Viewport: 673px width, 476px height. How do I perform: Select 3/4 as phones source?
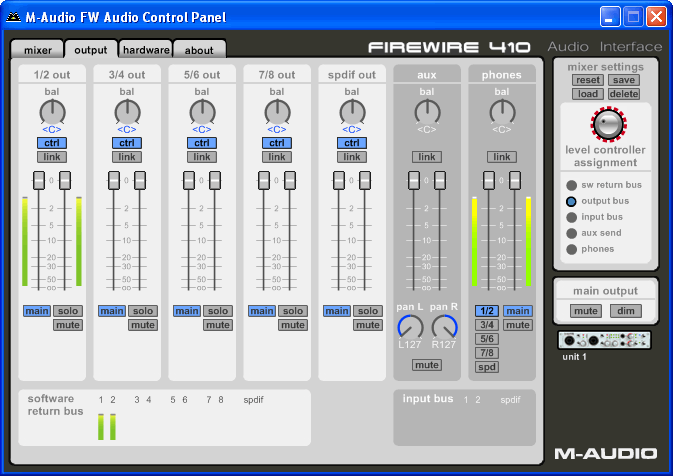coord(487,325)
